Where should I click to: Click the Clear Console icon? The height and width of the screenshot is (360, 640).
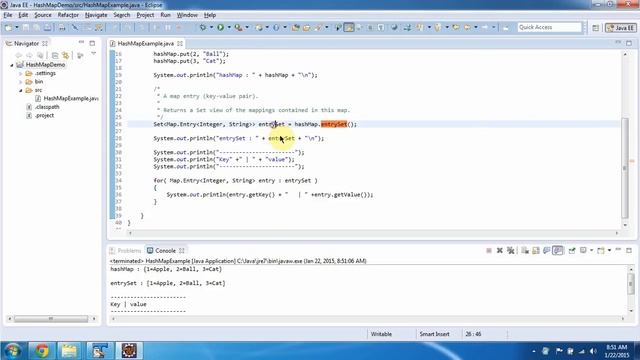pyautogui.click(x=525, y=250)
